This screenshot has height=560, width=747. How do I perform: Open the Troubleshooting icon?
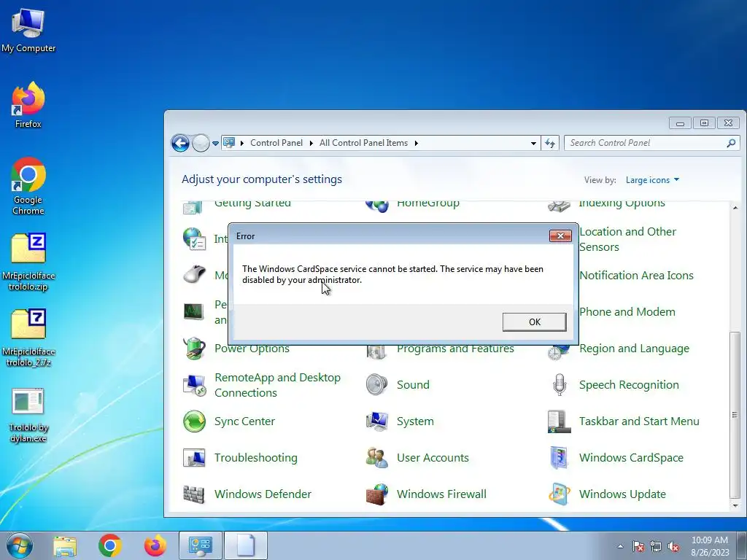click(194, 458)
